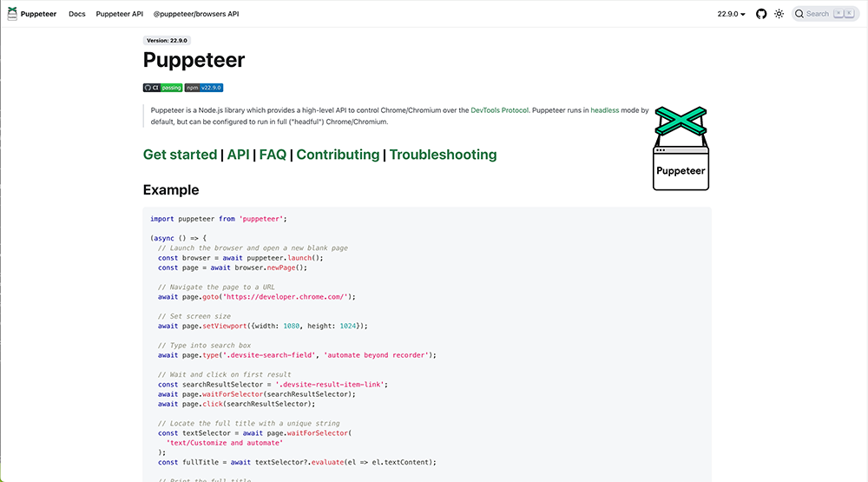868x482 pixels.
Task: Toggle dark and light mode sun icon
Action: point(779,14)
